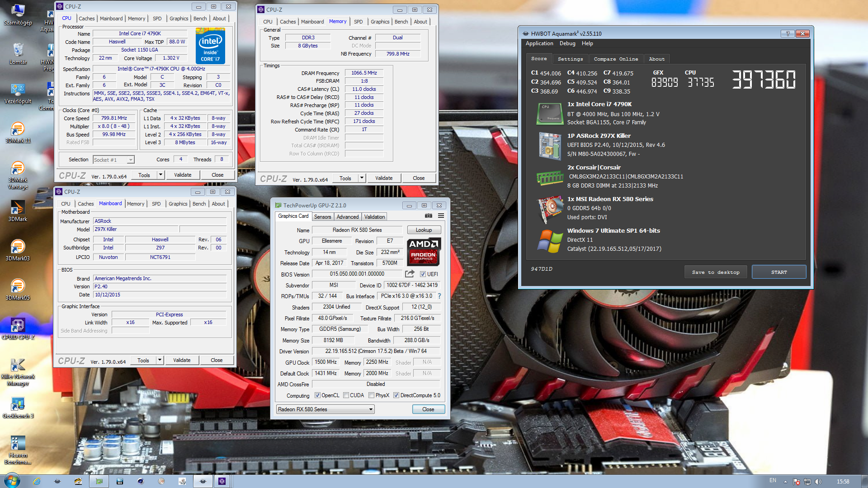Click the volume speaker tray icon

(818, 482)
